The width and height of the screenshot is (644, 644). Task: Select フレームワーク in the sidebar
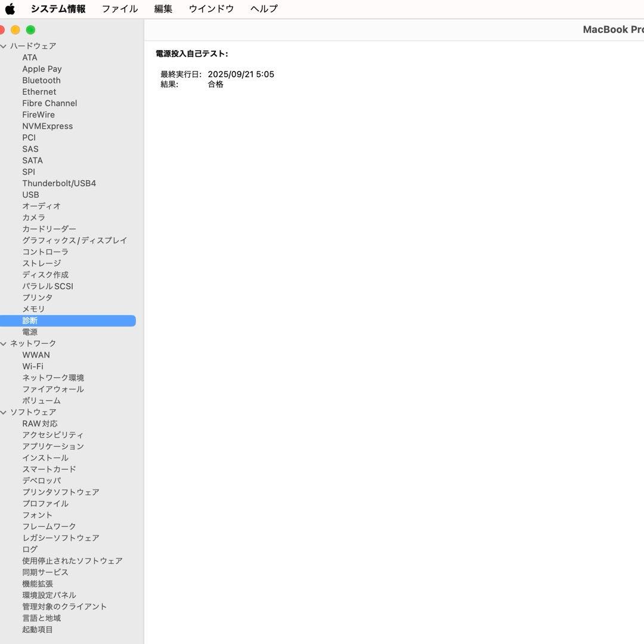coord(49,527)
